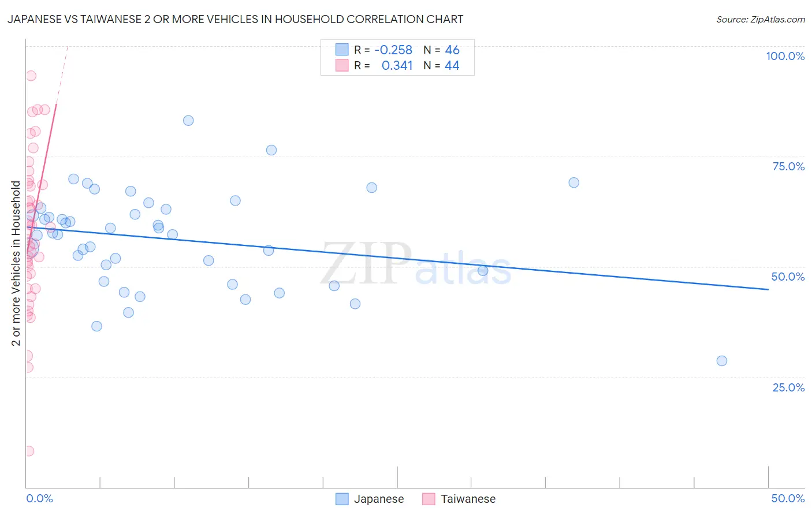812x515 pixels.
Task: Click the pink swatch beside R = 0.341
Action: point(342,65)
